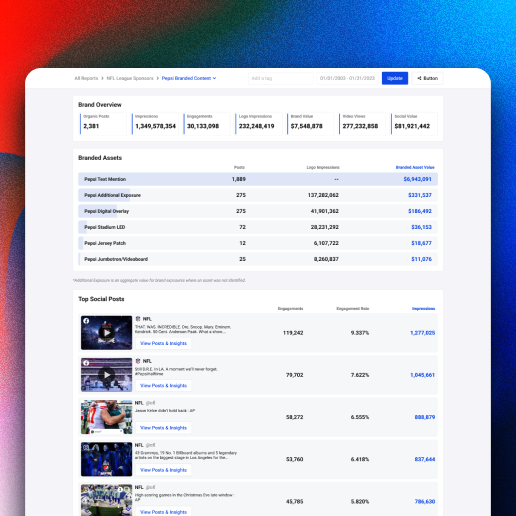Sort top posts by Engagement Rate
516x516 pixels.
[x=353, y=309]
